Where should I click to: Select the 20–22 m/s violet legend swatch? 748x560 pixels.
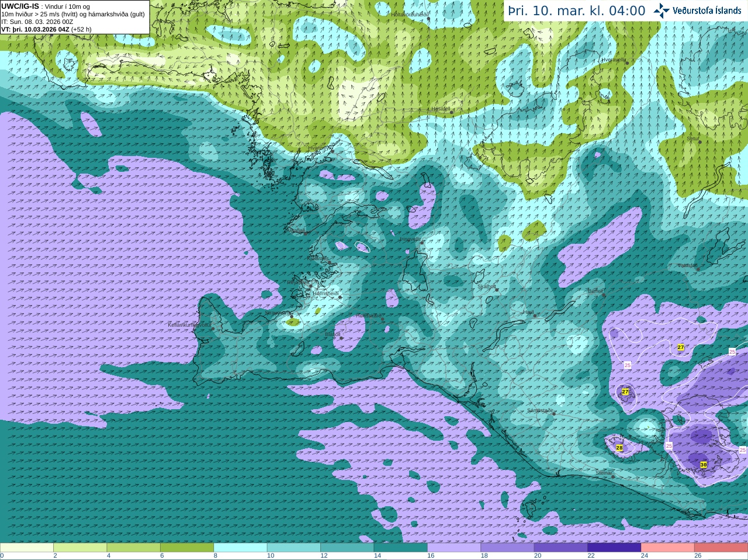pos(561,548)
